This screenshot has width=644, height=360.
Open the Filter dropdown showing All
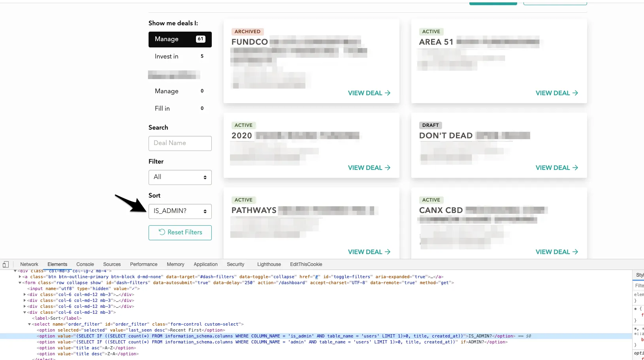[180, 177]
